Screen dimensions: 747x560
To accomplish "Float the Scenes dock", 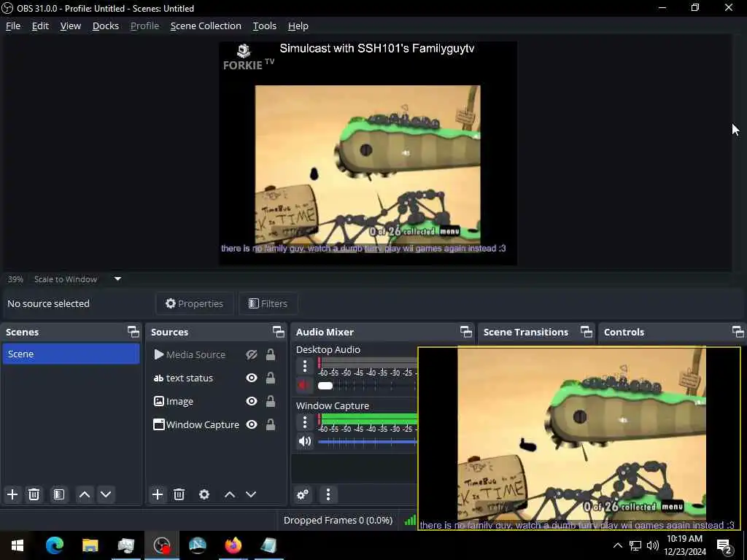I will click(133, 332).
